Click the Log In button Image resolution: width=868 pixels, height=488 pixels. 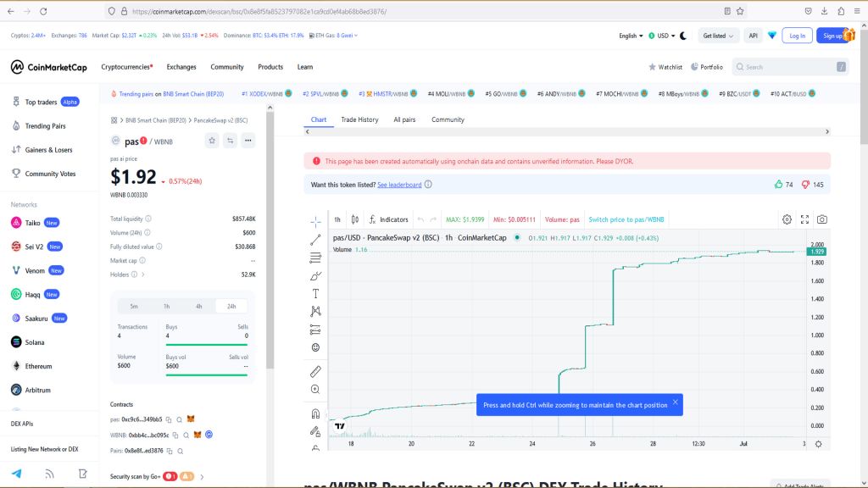[797, 36]
